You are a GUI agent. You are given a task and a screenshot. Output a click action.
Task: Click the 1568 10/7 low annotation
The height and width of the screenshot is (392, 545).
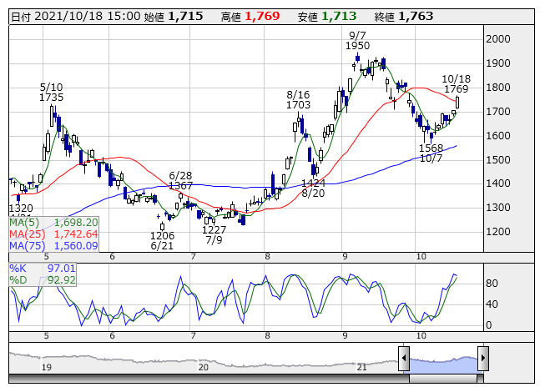tap(431, 153)
